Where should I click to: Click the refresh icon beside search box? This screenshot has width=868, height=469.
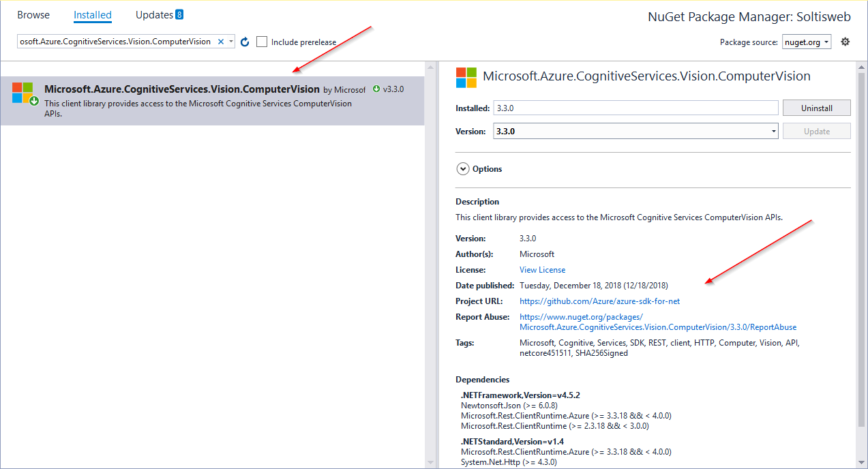tap(245, 42)
